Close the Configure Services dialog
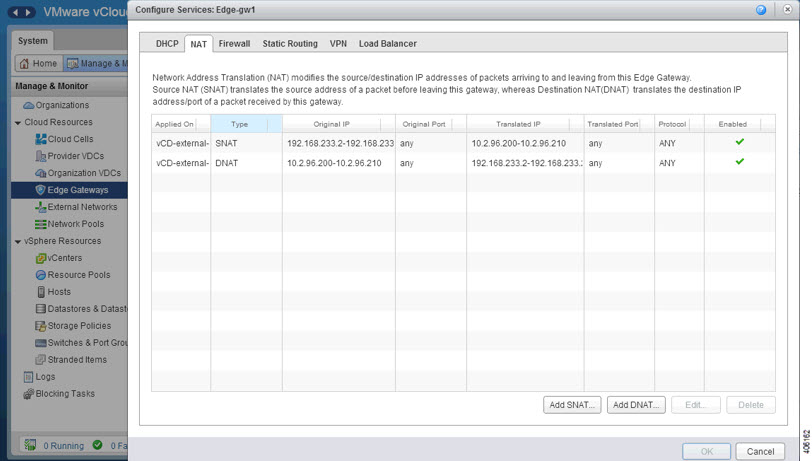 [x=787, y=9]
